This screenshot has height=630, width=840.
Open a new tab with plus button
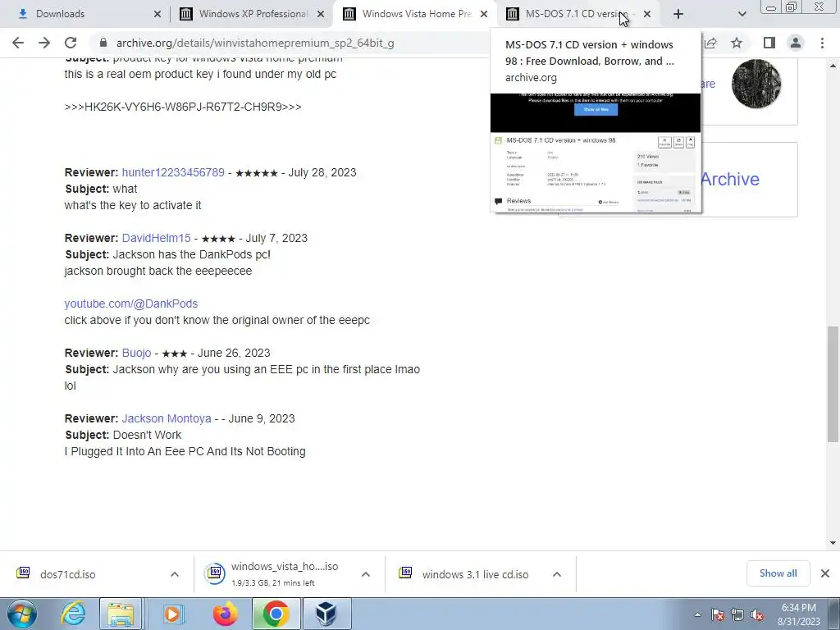678,14
